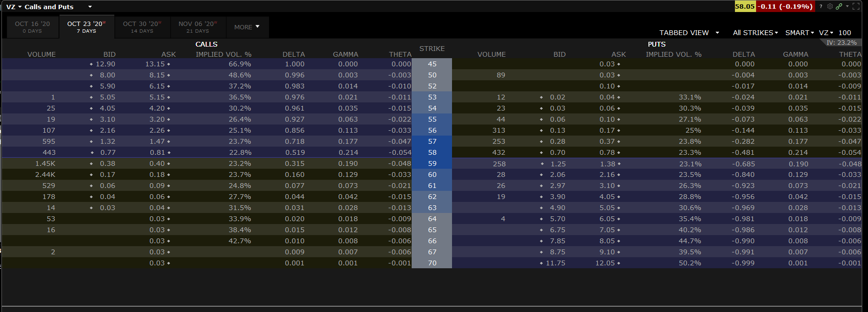Click the CALLS section heading
The height and width of the screenshot is (312, 868).
tap(207, 44)
